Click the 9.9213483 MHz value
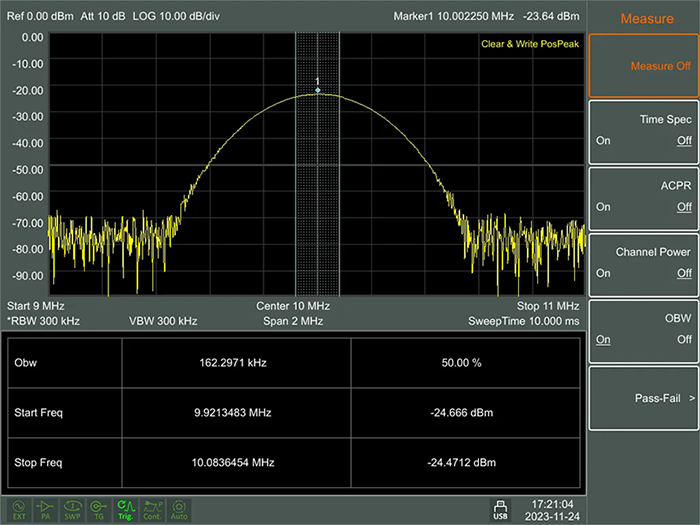The image size is (700, 525). pos(233,412)
